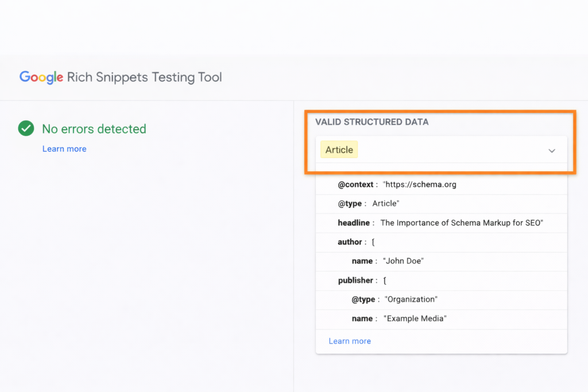Open the Learn more link under No errors detected
The height and width of the screenshot is (392, 588).
pos(64,148)
